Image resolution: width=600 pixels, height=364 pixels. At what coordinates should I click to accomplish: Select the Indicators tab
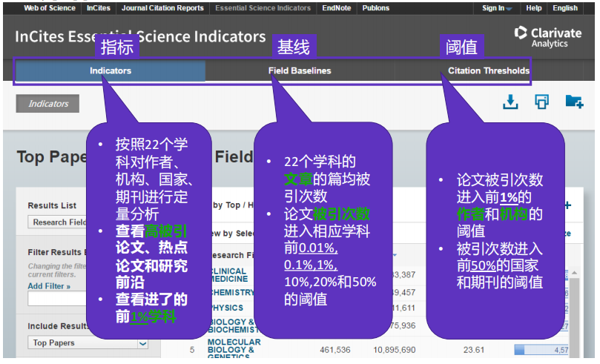[x=111, y=71]
